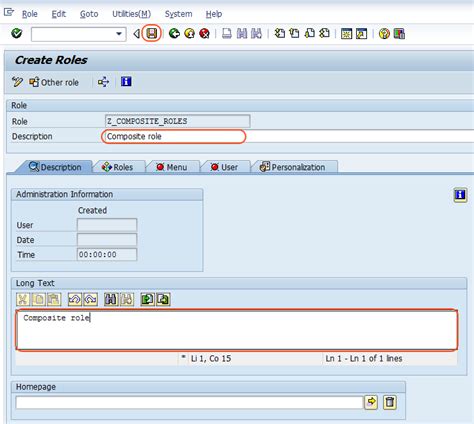This screenshot has width=474, height=424.
Task: Click the Find icon in Long Text toolbar
Action: (x=111, y=299)
